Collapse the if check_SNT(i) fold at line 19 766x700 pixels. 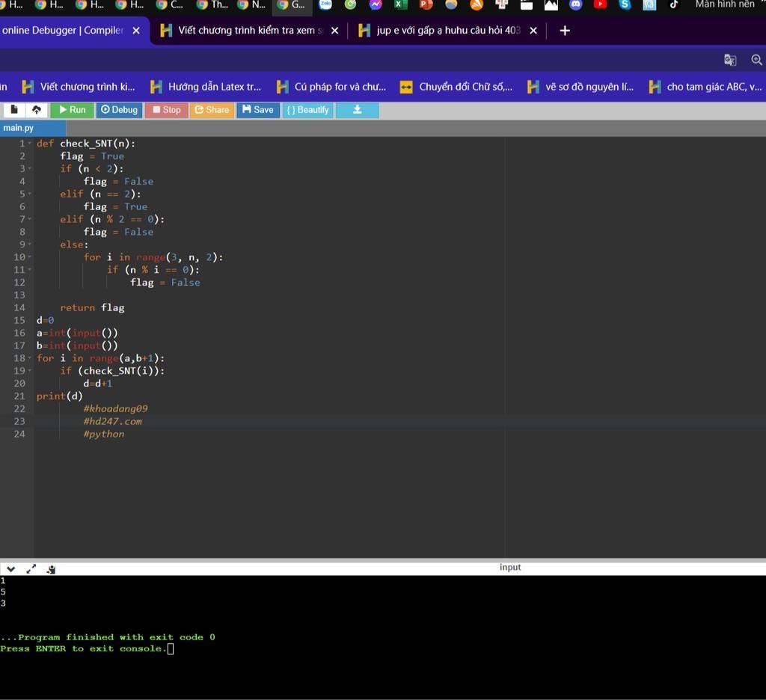pos(29,371)
